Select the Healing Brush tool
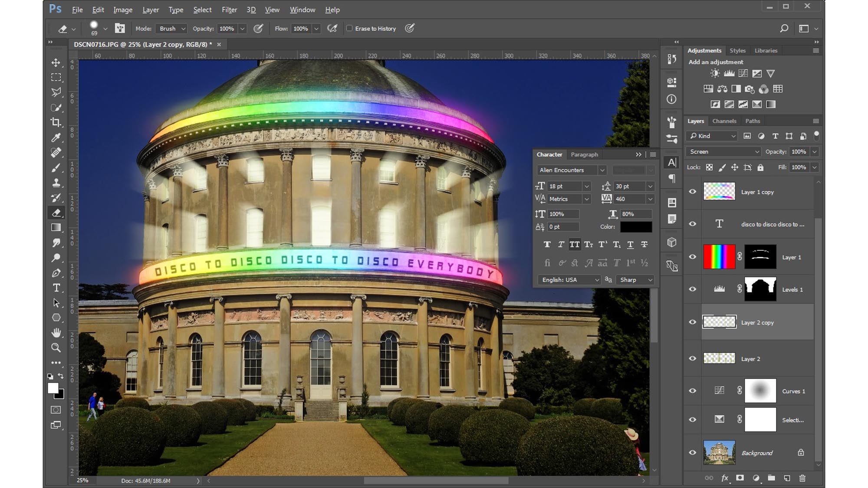This screenshot has width=868, height=488. coord(56,153)
